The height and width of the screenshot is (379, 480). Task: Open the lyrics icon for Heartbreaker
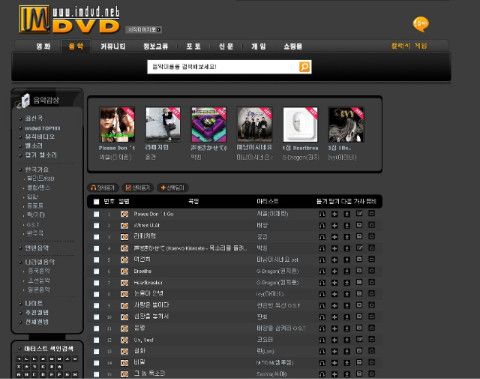click(x=359, y=282)
